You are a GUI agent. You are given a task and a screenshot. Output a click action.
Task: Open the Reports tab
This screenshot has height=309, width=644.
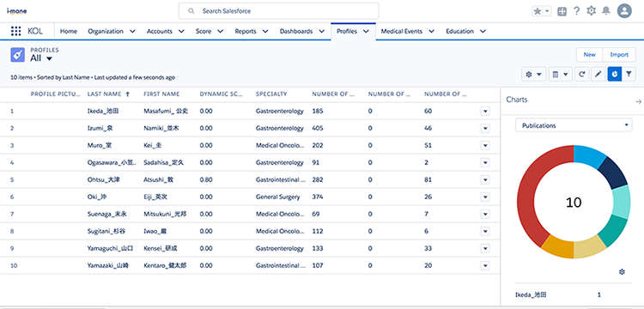pyautogui.click(x=246, y=31)
